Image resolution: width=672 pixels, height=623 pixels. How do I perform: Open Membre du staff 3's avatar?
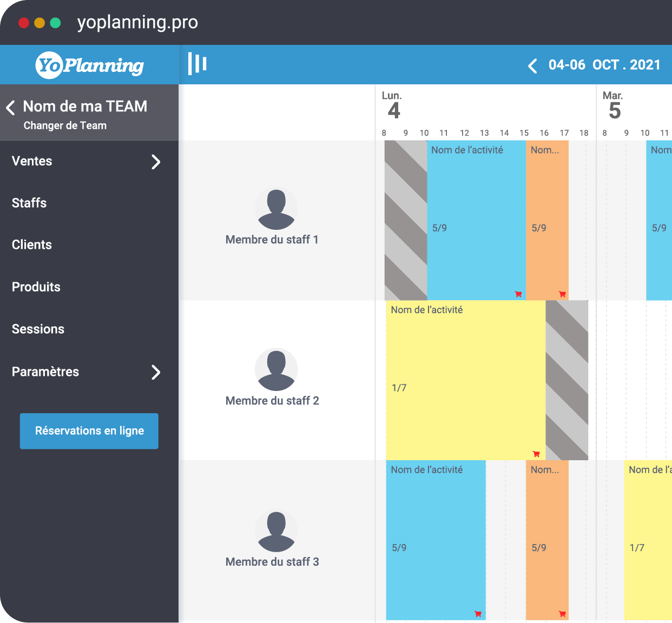[276, 532]
